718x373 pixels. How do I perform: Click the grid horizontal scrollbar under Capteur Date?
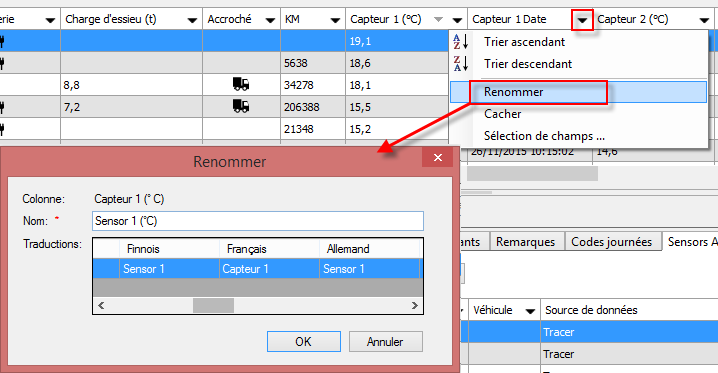pos(532,173)
